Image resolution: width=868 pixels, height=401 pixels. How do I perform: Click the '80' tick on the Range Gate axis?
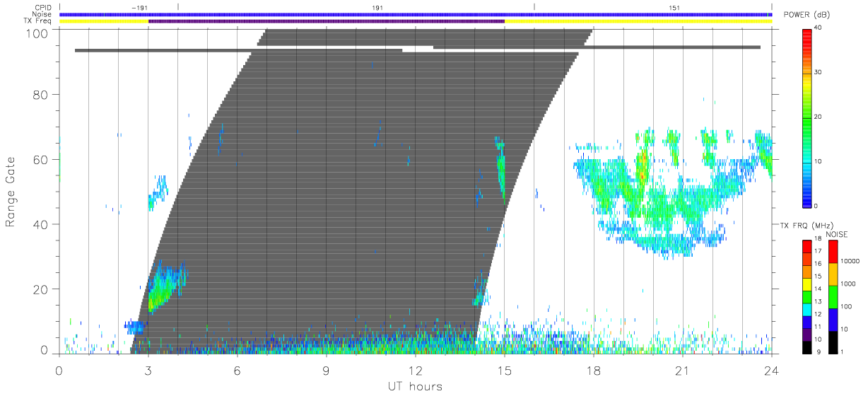tap(42, 95)
